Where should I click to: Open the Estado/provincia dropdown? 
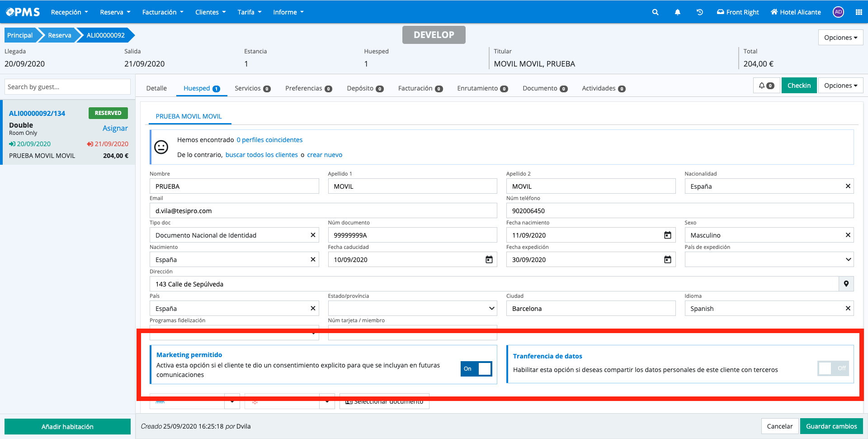[491, 309]
